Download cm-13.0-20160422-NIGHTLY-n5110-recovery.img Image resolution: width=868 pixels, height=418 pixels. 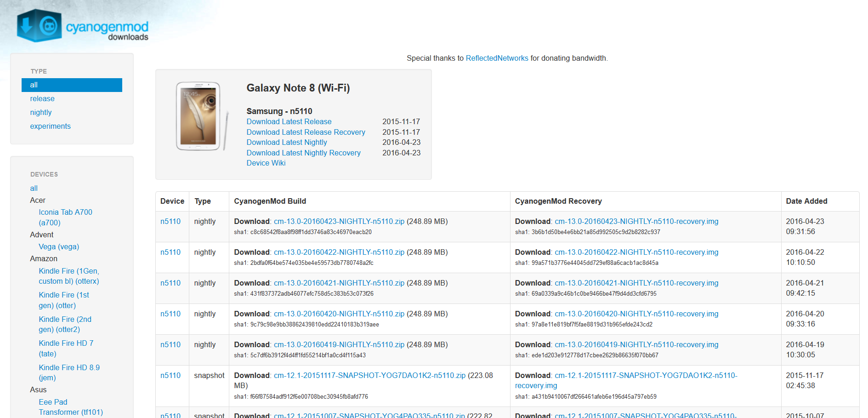pyautogui.click(x=636, y=252)
